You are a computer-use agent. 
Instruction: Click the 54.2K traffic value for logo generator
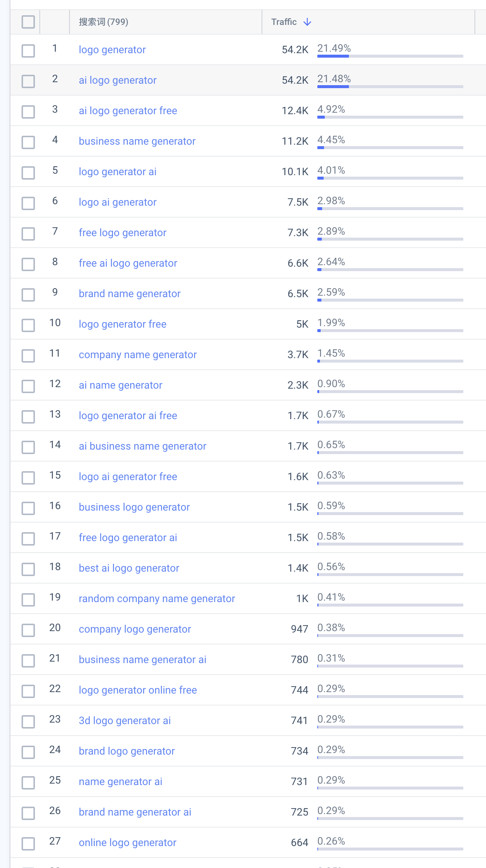pos(295,50)
